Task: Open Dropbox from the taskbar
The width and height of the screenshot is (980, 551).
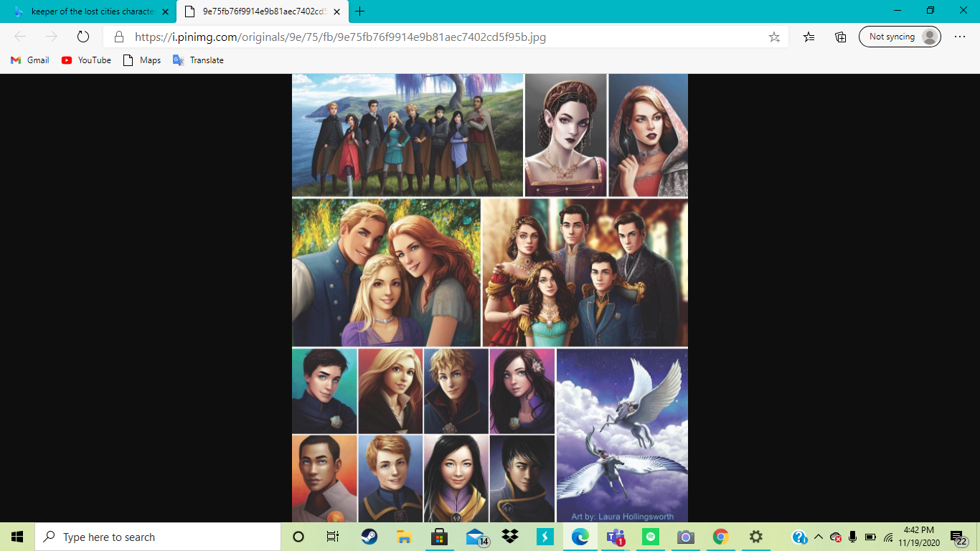Action: [510, 537]
